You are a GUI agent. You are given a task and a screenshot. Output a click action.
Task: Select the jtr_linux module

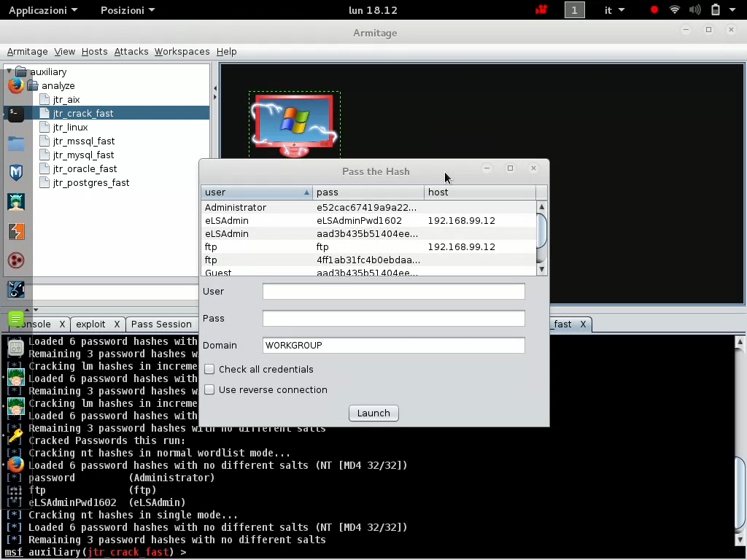(71, 127)
